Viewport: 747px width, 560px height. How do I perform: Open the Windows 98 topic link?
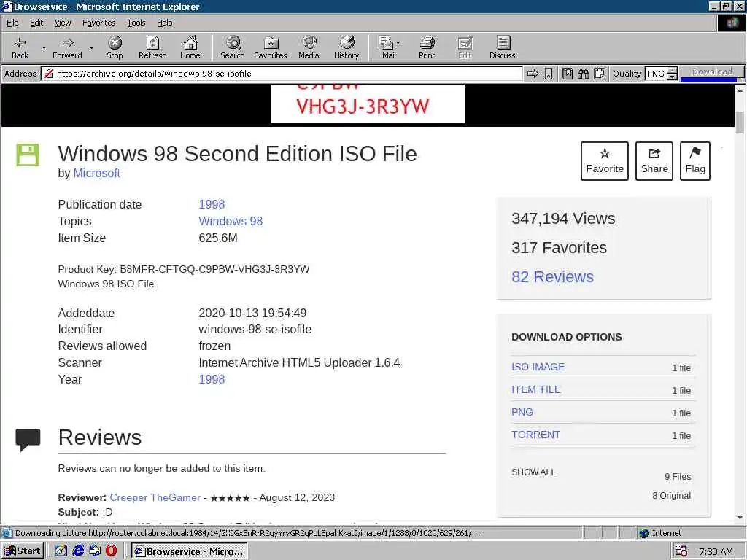[x=231, y=221]
